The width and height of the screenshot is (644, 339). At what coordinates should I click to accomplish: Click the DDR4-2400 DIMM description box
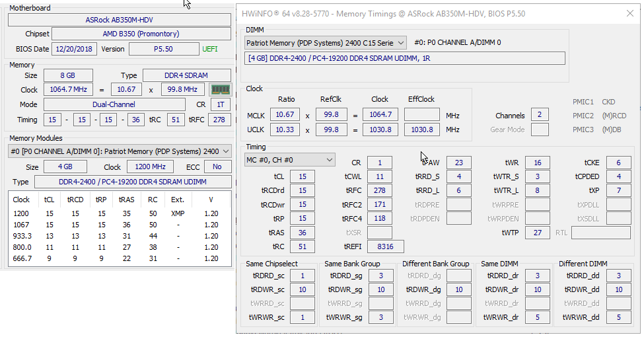click(405, 58)
